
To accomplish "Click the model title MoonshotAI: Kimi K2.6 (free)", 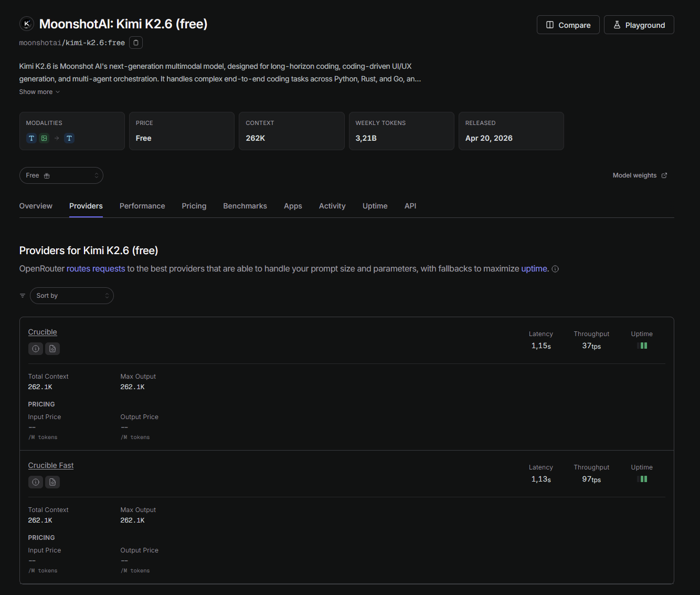I will (x=123, y=24).
